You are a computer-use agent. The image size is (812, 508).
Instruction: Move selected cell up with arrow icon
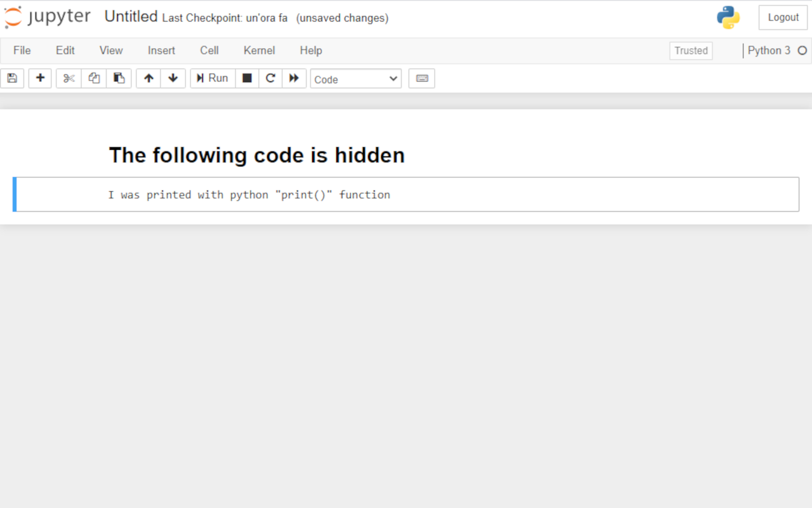click(x=148, y=78)
